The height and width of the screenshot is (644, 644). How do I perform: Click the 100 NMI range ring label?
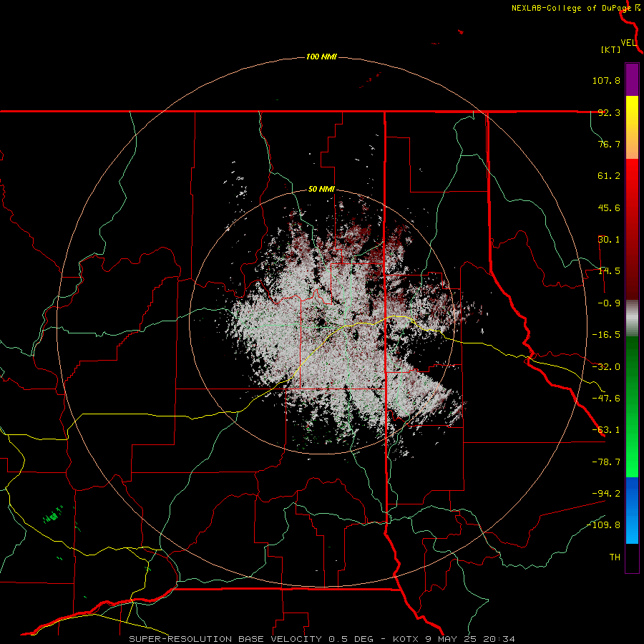pyautogui.click(x=321, y=57)
